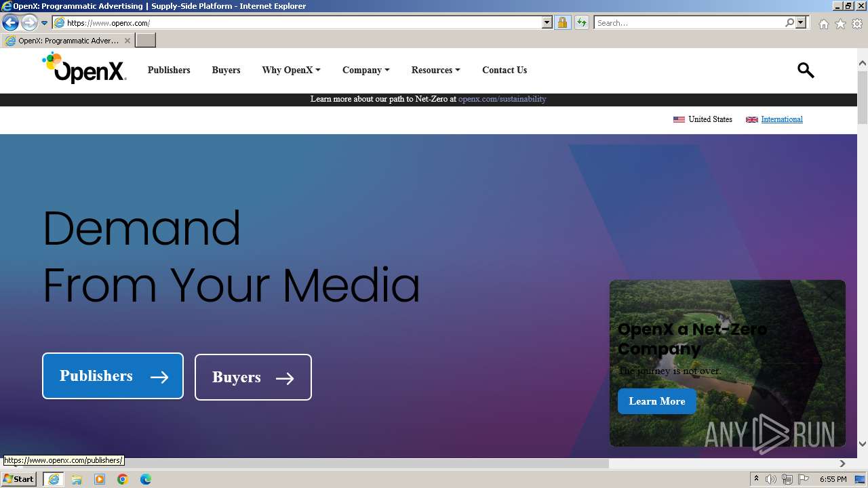Click the volume speaker tray icon
This screenshot has width=868, height=488.
(771, 479)
